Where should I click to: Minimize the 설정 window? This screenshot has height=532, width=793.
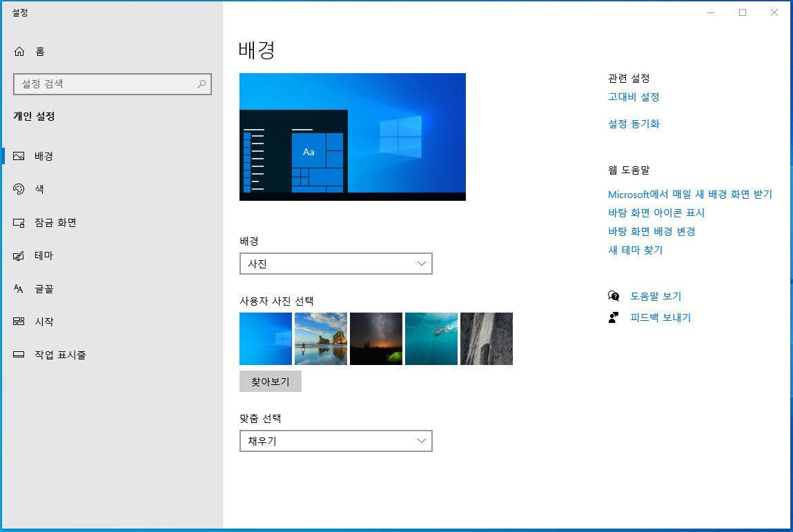tap(711, 12)
